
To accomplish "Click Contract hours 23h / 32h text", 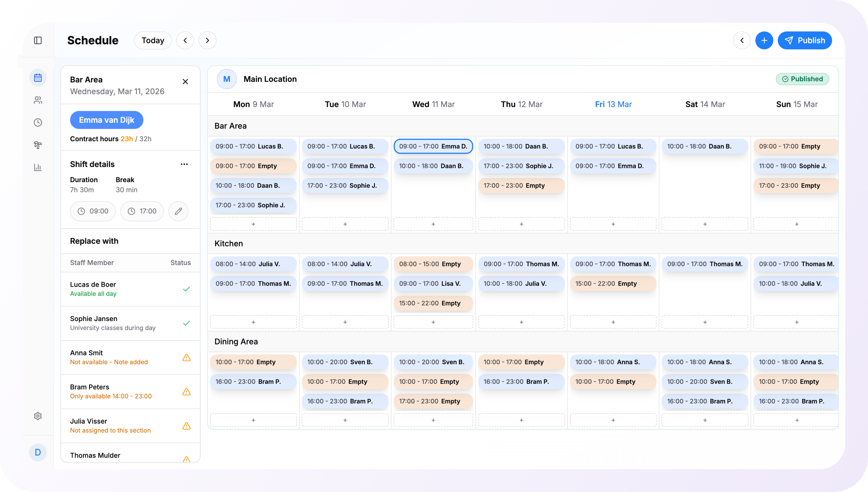I will coord(111,139).
